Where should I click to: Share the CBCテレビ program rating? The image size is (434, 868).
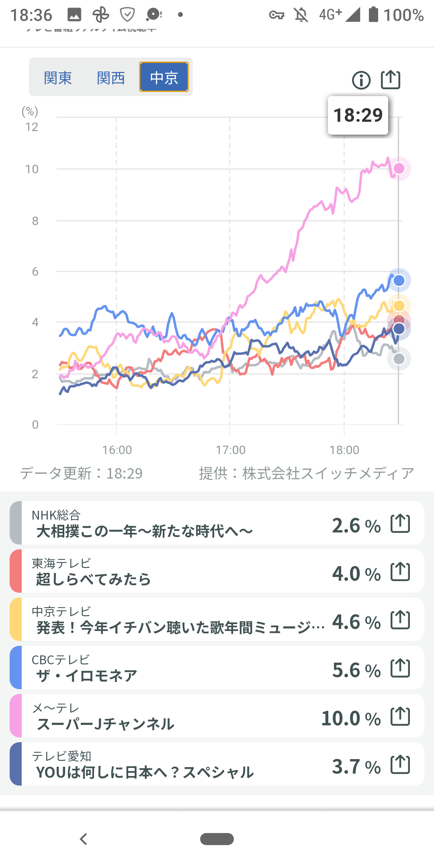[x=400, y=668]
